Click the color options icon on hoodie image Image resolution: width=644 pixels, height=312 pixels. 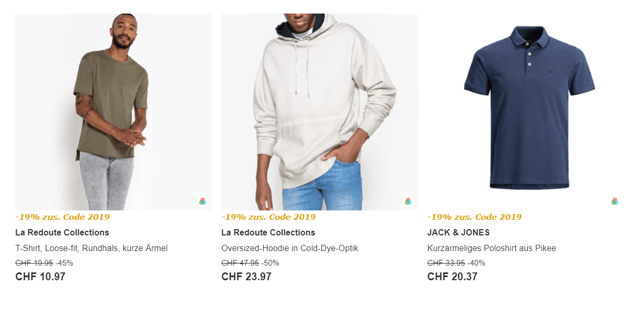(408, 201)
